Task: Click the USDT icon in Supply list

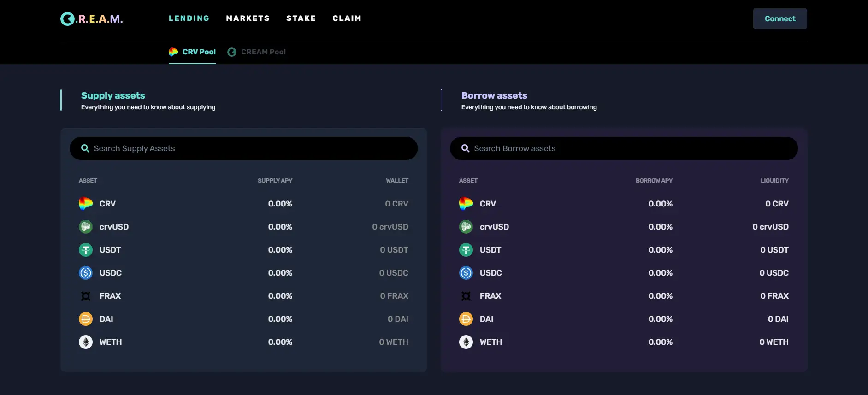Action: tap(86, 250)
